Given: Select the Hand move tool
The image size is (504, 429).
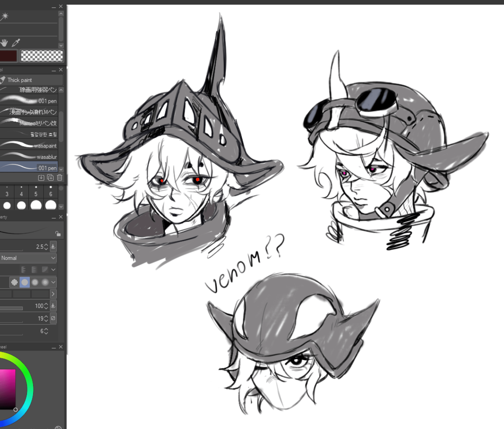Looking at the screenshot, I should click(4, 43).
